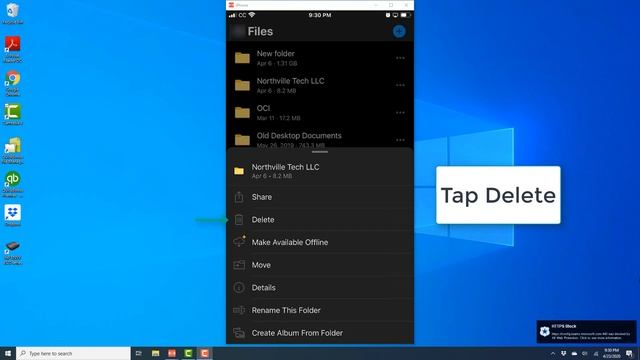Image resolution: width=640 pixels, height=360 pixels.
Task: Open more options for OCI folder
Action: coord(400,113)
